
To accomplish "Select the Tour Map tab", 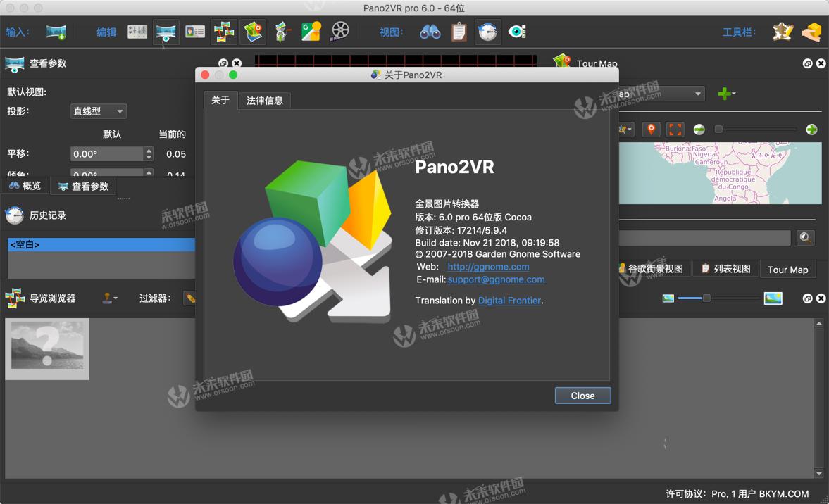I will 787,270.
